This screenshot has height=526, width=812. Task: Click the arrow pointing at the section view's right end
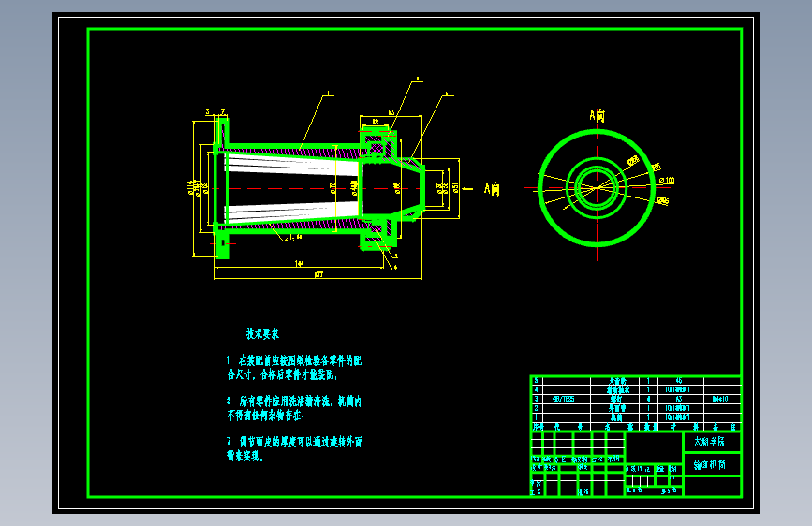pyautogui.click(x=467, y=189)
